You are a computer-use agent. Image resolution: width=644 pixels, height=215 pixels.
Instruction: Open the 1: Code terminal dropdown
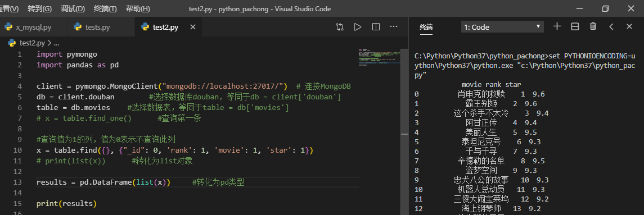tap(502, 27)
